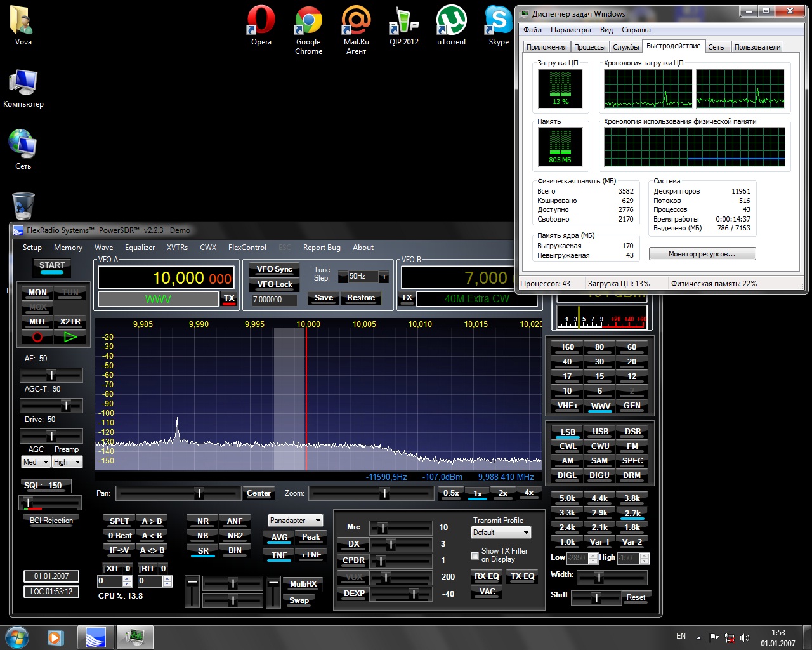The width and height of the screenshot is (812, 650).
Task: Open the Memory menu
Action: (x=68, y=248)
